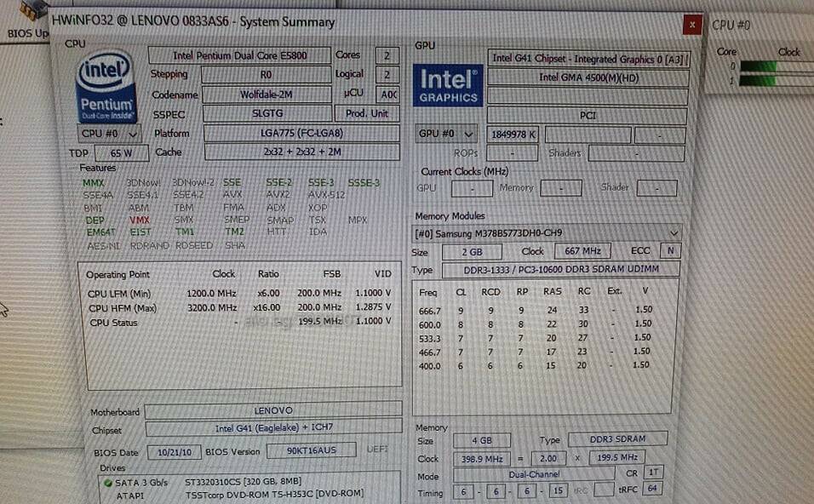Click the Intel Pentium Dual Core E5800 name field

239,55
